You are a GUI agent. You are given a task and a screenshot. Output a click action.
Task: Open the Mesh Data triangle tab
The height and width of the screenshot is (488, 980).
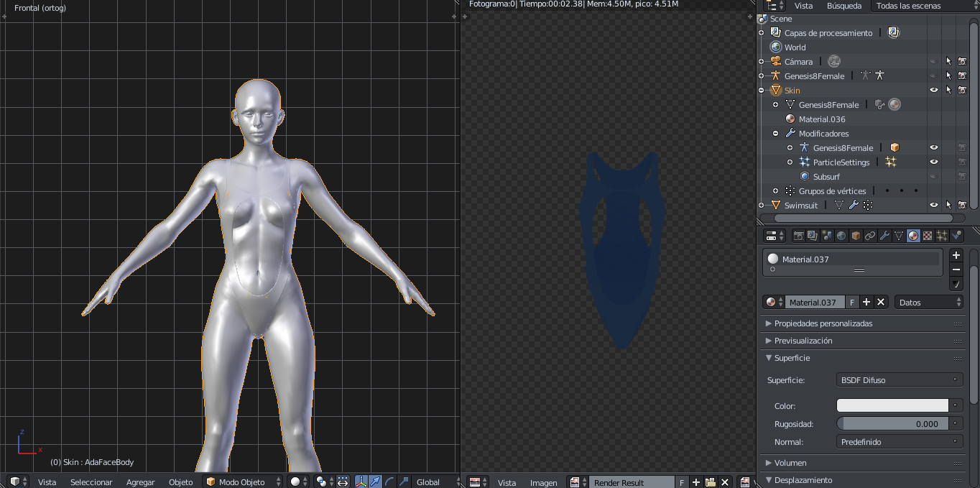point(899,236)
